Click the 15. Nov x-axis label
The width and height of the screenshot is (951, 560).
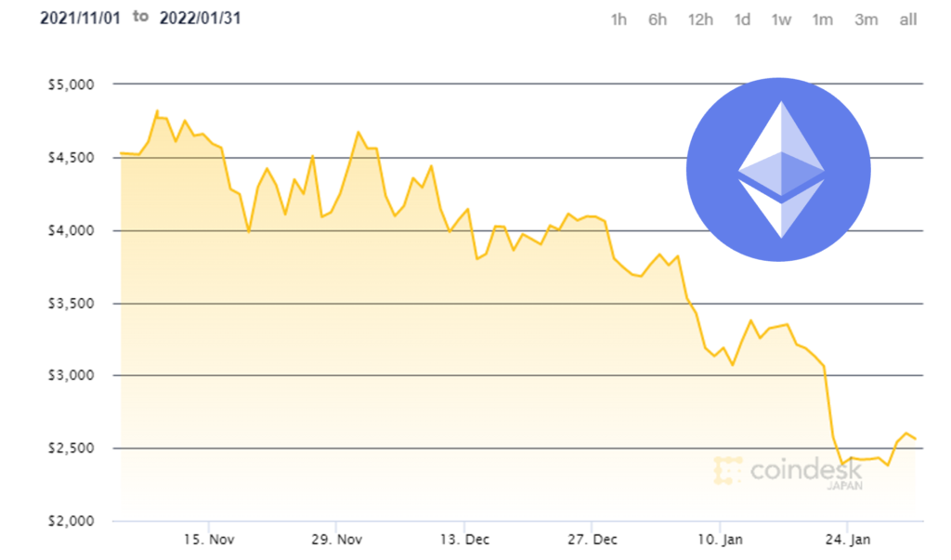pyautogui.click(x=208, y=540)
